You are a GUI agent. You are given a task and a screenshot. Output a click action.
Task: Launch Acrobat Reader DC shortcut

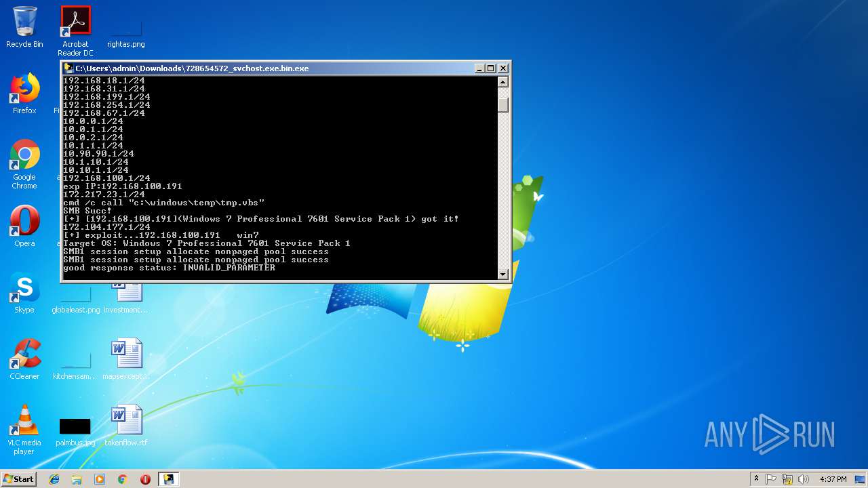click(75, 30)
